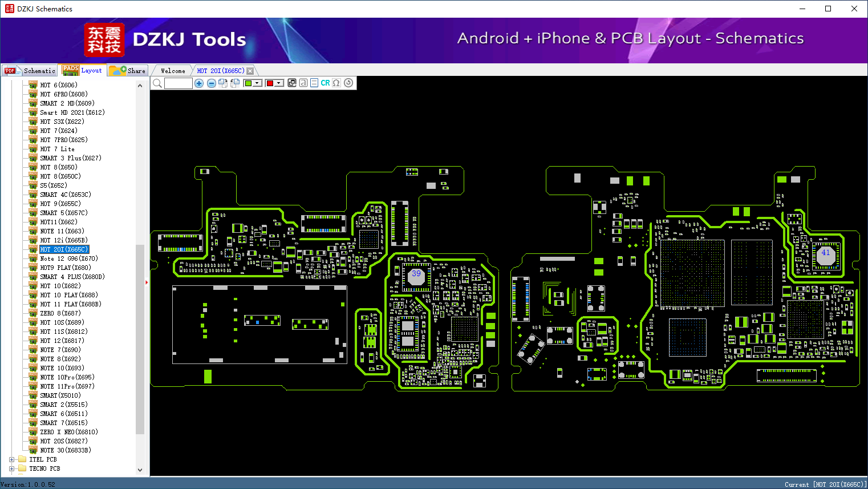The height and width of the screenshot is (489, 868).
Task: Click Current [HOT 20I(X665C)] status text
Action: (825, 484)
